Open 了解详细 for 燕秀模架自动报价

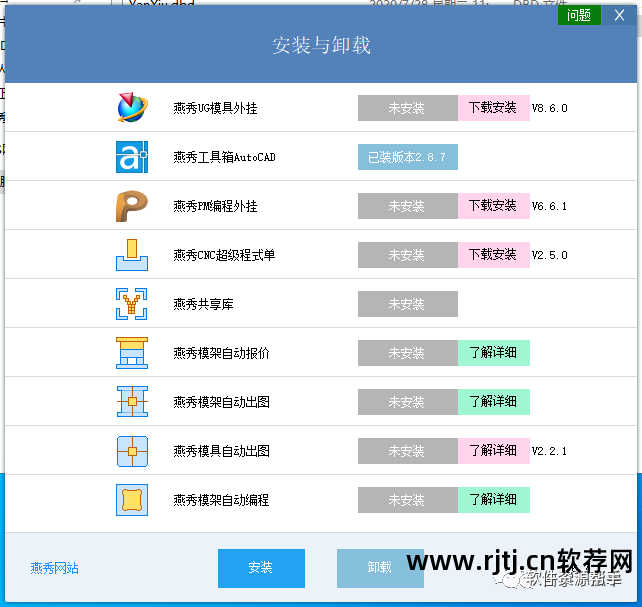[x=493, y=353]
